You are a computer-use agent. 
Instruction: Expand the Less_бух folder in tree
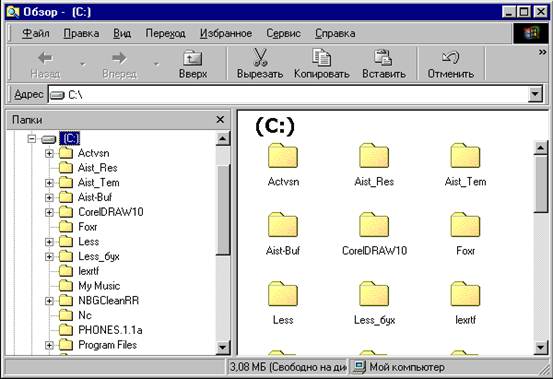[49, 257]
